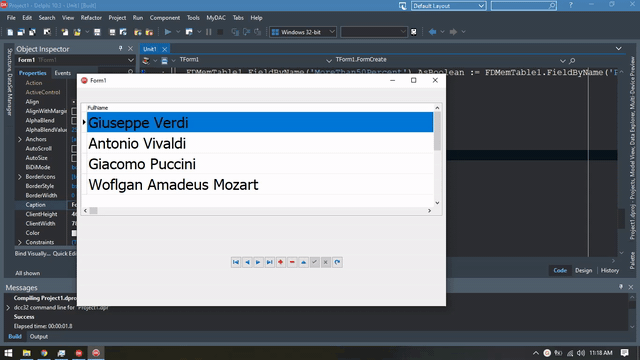Image resolution: width=640 pixels, height=360 pixels.
Task: Open the Windows Start menu
Action: pyautogui.click(x=8, y=353)
